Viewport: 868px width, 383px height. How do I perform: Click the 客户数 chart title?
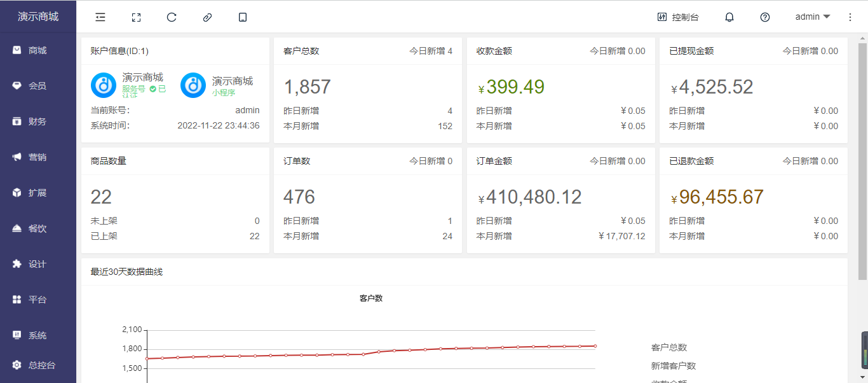[x=371, y=298]
